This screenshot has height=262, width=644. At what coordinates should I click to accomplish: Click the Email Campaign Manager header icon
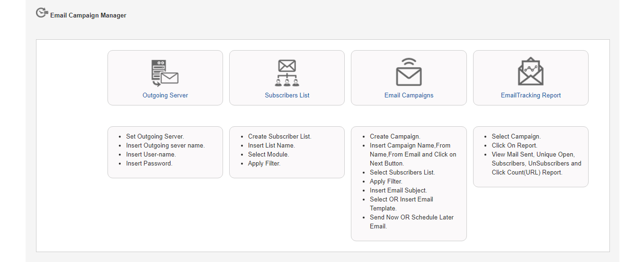[42, 13]
